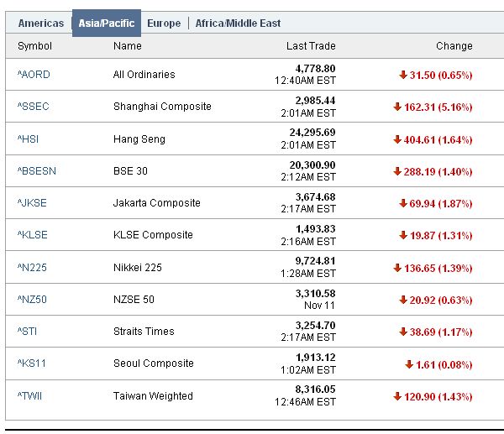Switch to the Europe tab

pyautogui.click(x=164, y=24)
